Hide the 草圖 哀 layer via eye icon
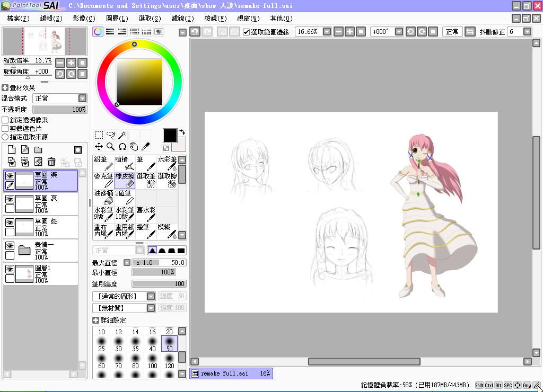This screenshot has height=392, width=543. click(10, 199)
